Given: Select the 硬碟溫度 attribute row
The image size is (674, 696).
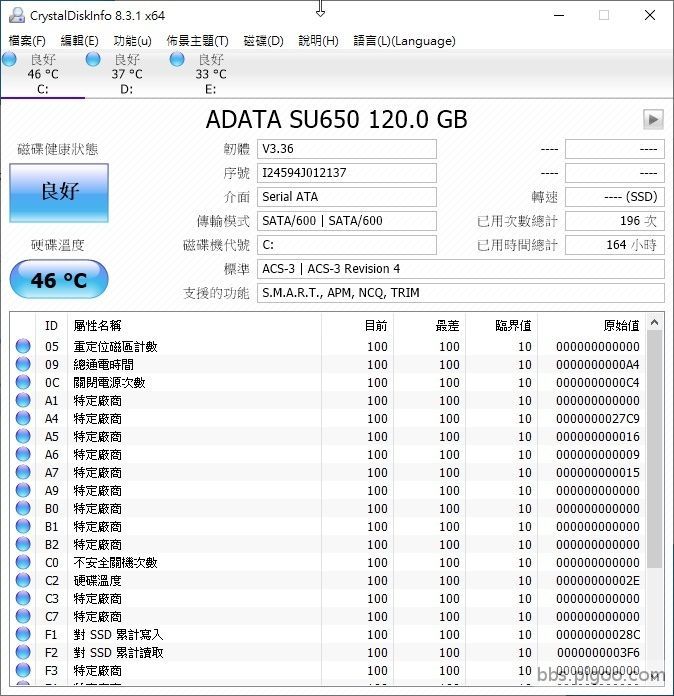Looking at the screenshot, I should [328, 580].
